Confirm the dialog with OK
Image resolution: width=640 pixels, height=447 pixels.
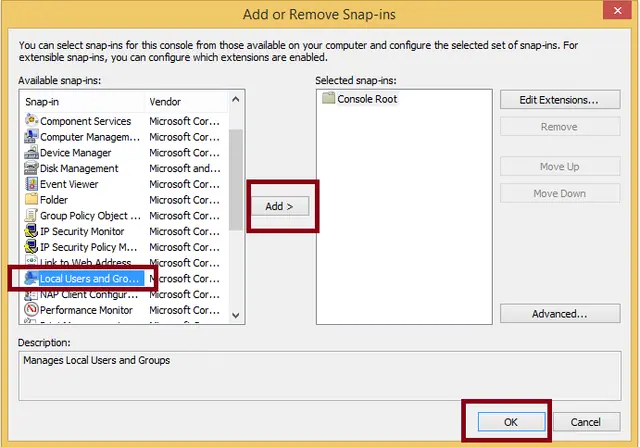coord(511,422)
